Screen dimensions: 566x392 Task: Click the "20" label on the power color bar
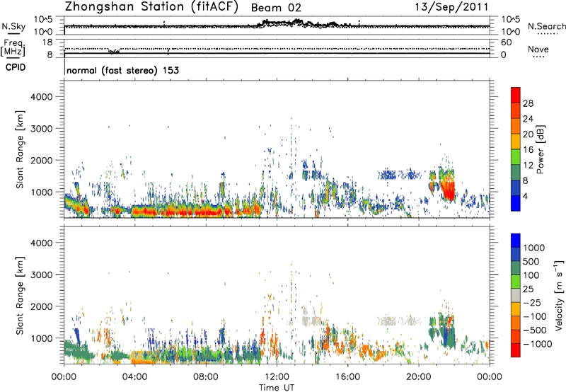[528, 134]
